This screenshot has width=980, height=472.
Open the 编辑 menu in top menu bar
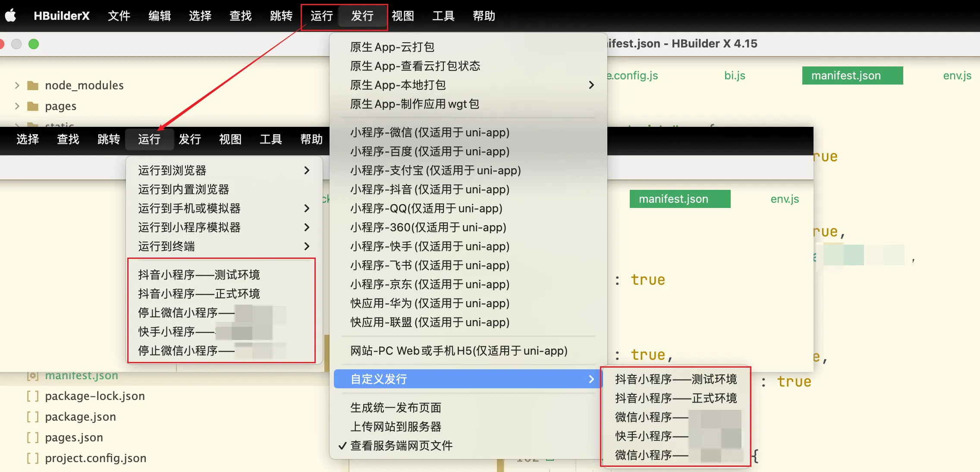(x=160, y=16)
